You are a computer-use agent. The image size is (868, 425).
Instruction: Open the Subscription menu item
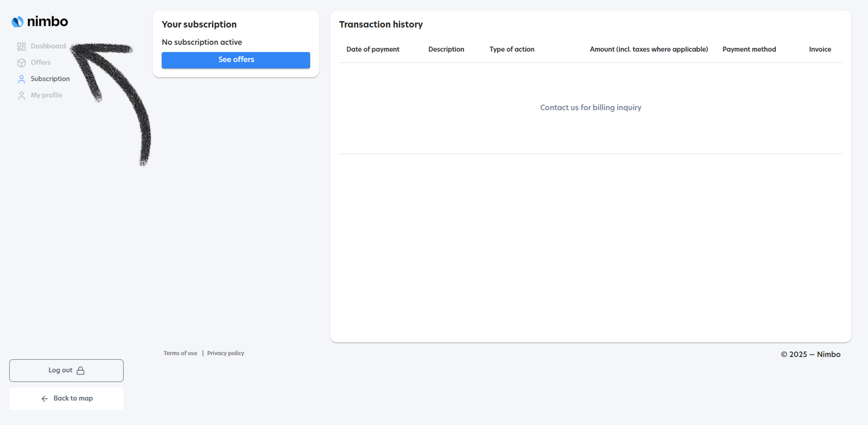pyautogui.click(x=50, y=79)
